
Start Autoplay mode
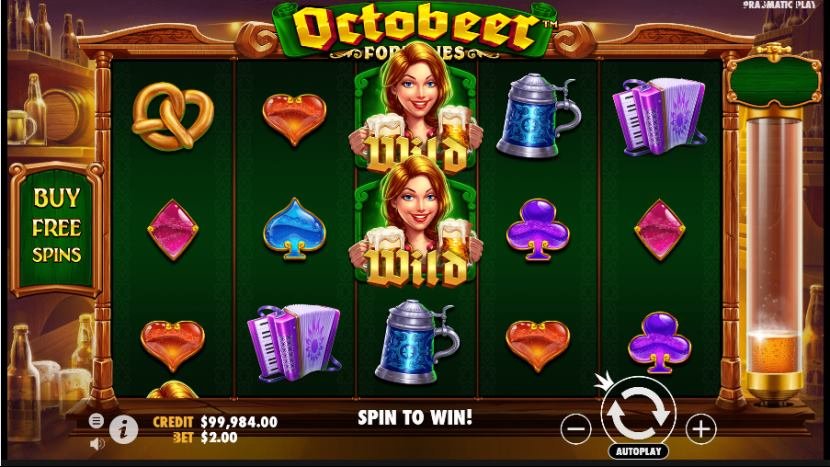point(639,451)
